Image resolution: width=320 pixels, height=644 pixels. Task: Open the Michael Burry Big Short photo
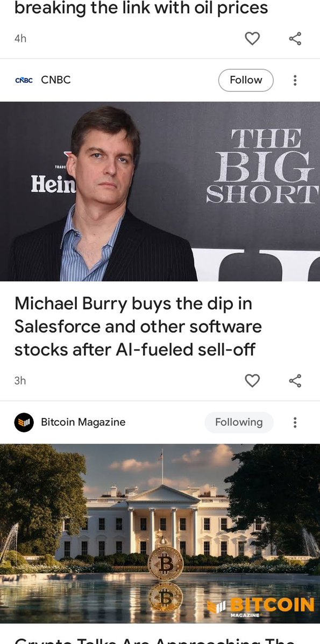160,191
